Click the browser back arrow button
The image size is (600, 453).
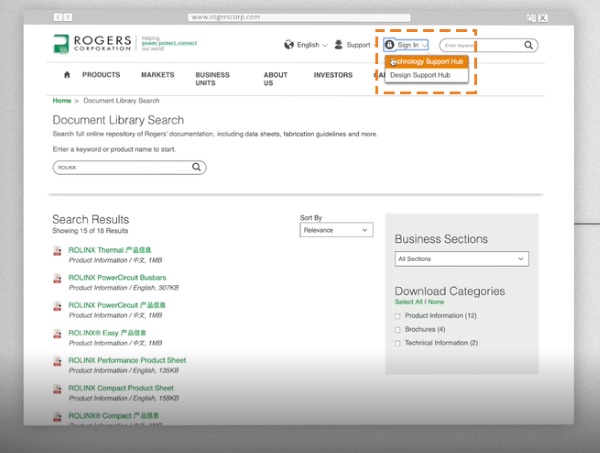tap(58, 17)
